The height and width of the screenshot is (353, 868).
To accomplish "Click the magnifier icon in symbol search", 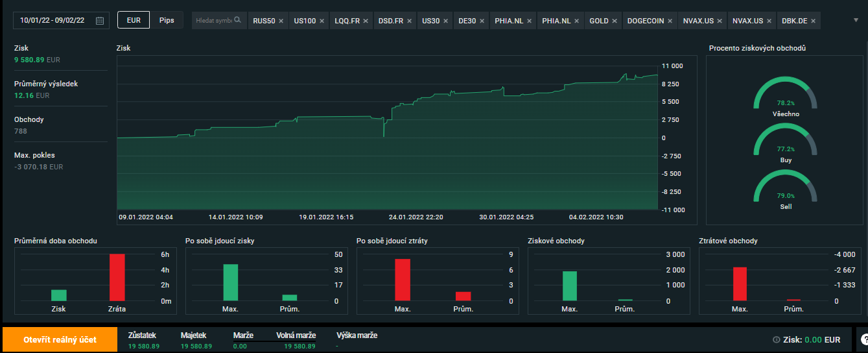I will click(x=238, y=20).
